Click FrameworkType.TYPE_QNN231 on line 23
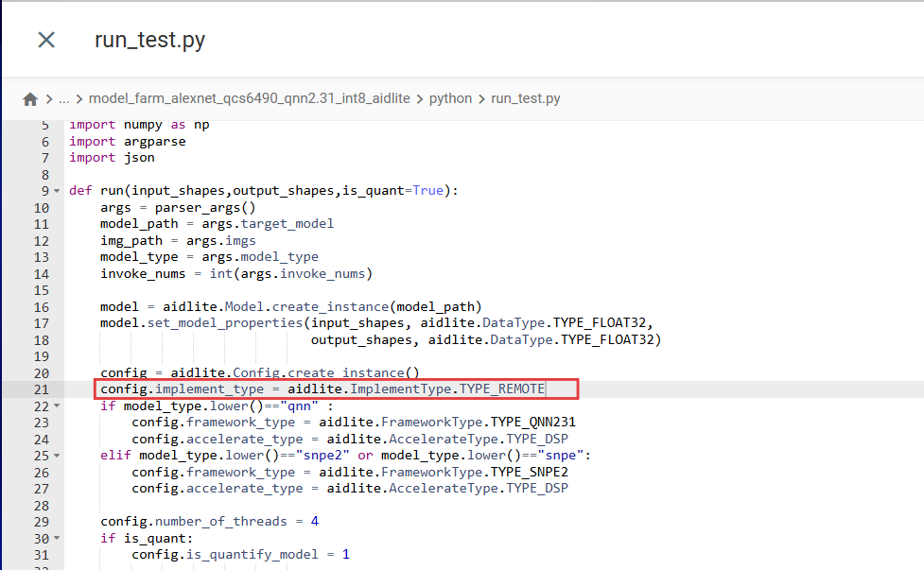Screen dimensions: 924x570 (x=479, y=423)
